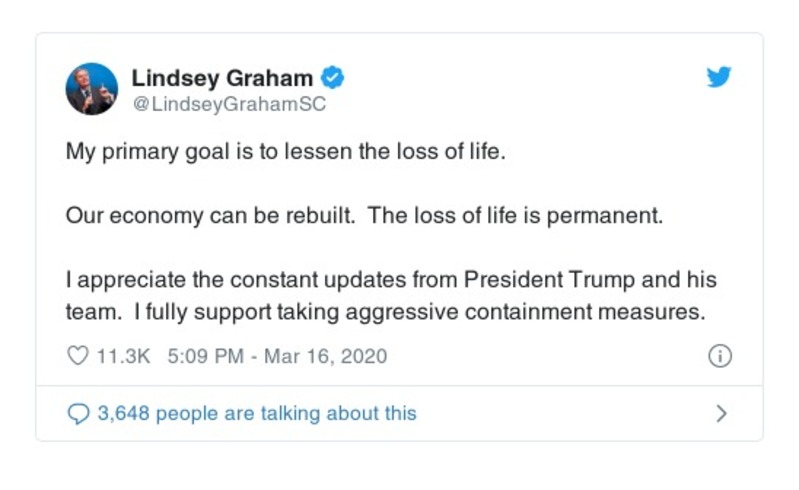Click the speech bubble reply icon

(77, 413)
